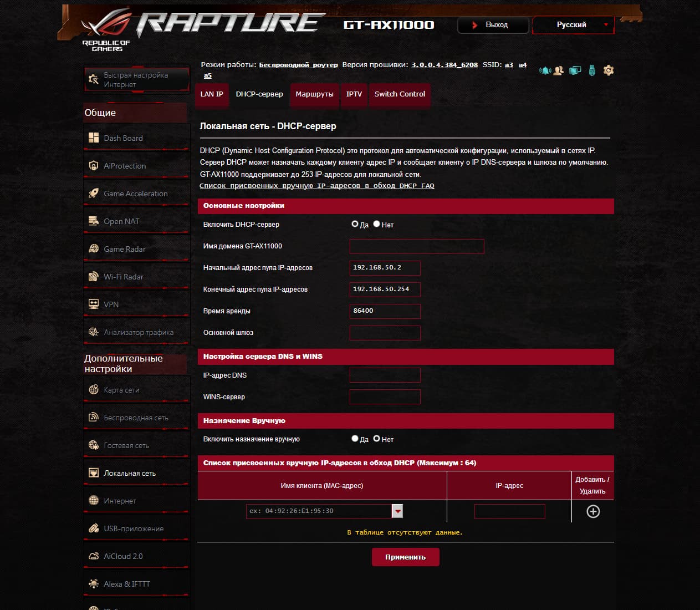Screen dimensions: 700x610
Task: Click the SSID a3 link
Action: (509, 65)
